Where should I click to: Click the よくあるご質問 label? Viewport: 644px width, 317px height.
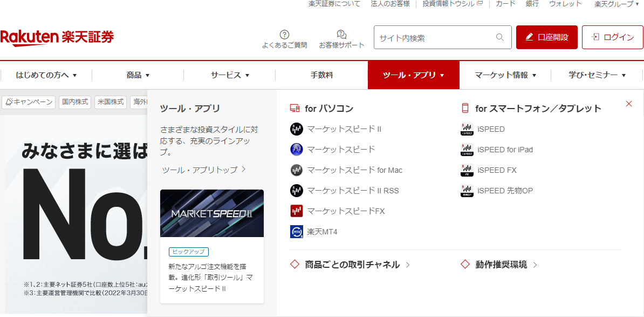point(284,45)
